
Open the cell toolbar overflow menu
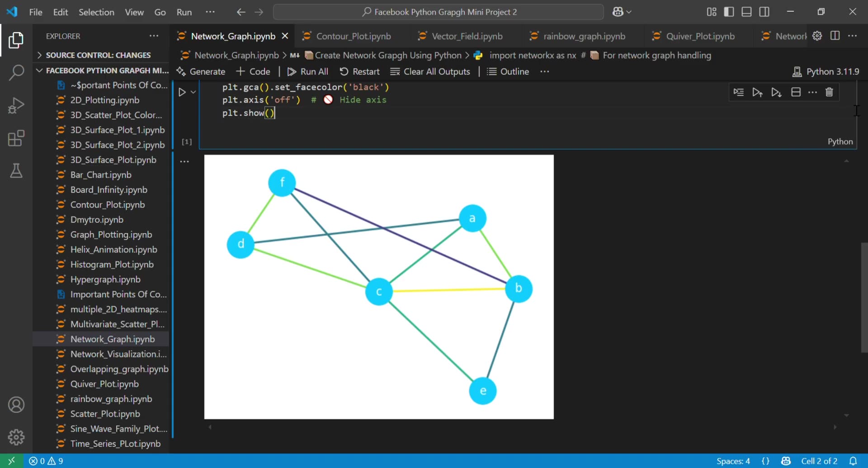(813, 92)
